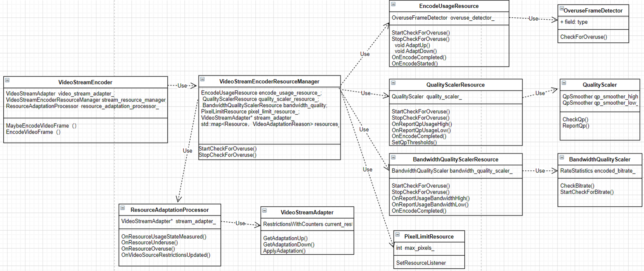Image resolution: width=644 pixels, height=271 pixels.
Task: Select the ApplyAdaptation() method in VideoStreamAdapter
Action: coord(284,251)
